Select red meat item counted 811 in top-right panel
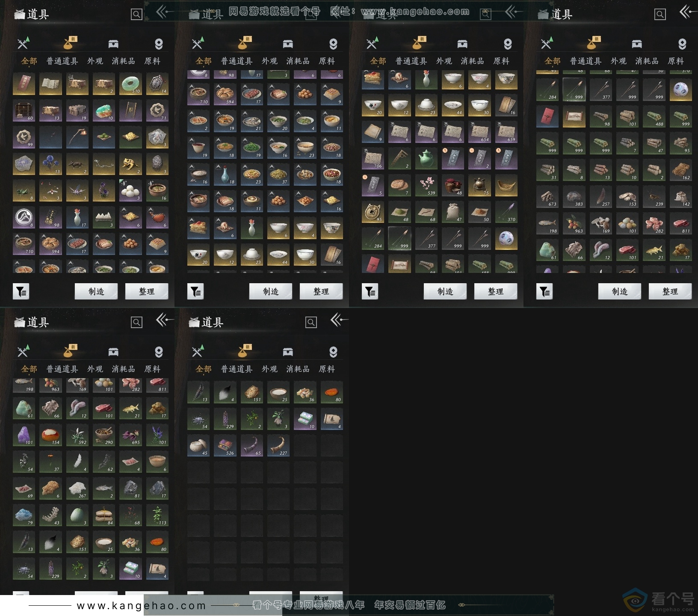Screen dimensions: 698x616 681,223
